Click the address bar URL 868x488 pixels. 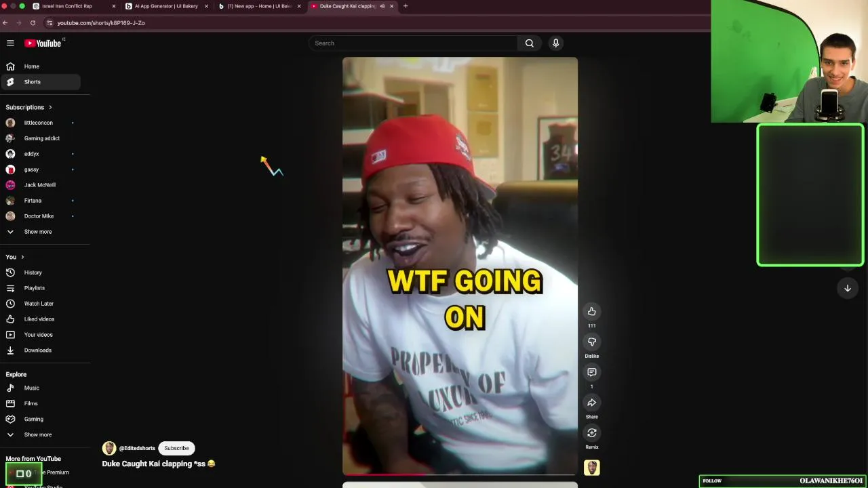(x=101, y=23)
